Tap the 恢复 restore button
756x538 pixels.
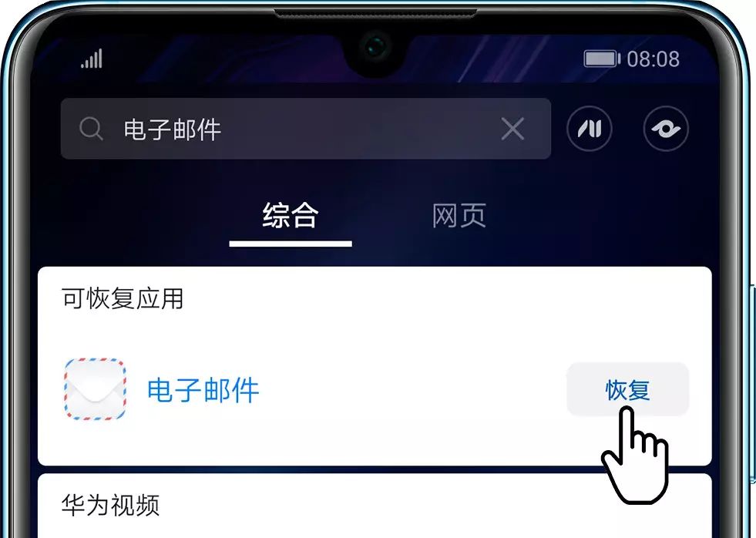tap(628, 389)
